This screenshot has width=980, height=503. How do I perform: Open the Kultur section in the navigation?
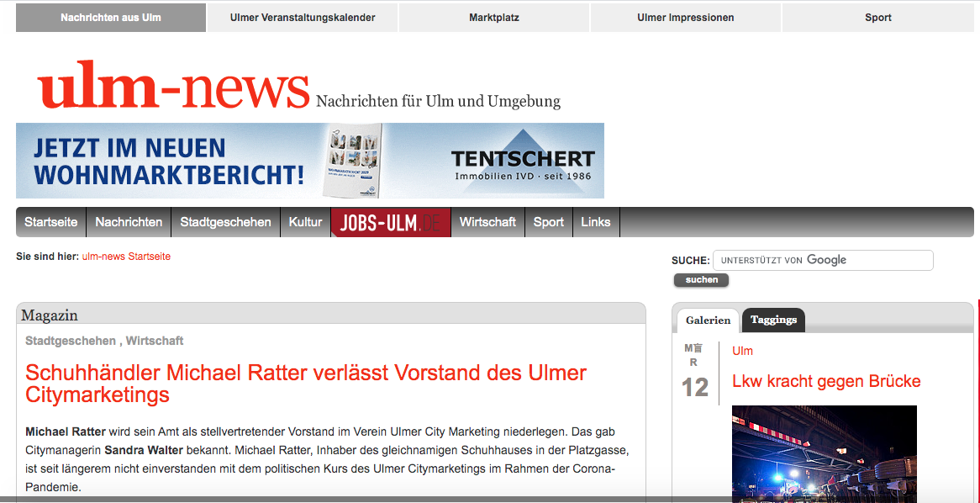click(x=305, y=221)
